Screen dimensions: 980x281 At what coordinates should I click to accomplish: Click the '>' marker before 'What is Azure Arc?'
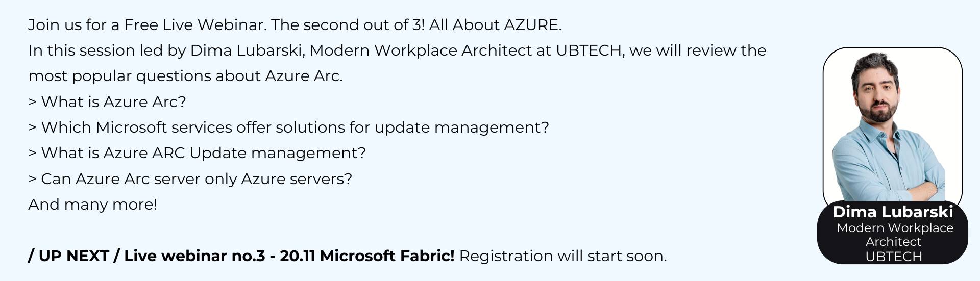click(x=32, y=103)
